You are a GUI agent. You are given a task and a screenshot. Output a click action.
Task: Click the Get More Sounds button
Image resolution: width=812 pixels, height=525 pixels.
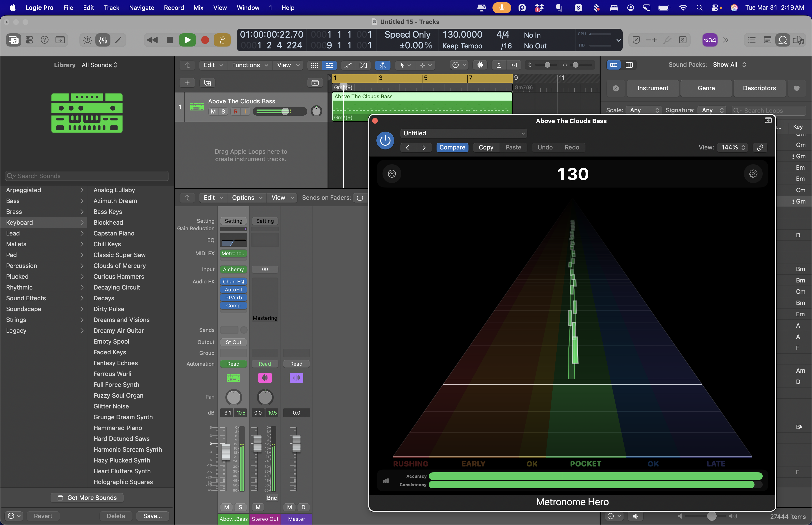86,497
